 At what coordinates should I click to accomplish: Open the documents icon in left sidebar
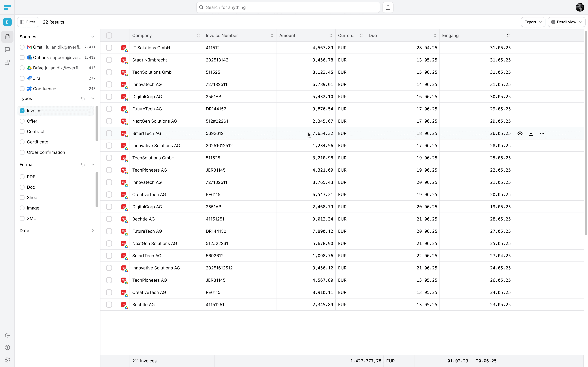point(7,37)
